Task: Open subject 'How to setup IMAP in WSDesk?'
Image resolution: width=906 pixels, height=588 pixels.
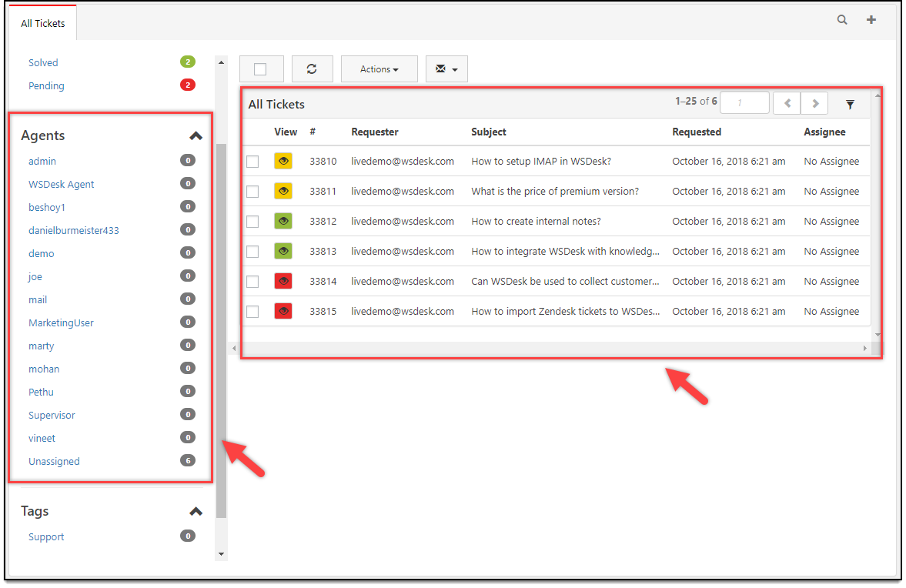Action: point(541,161)
